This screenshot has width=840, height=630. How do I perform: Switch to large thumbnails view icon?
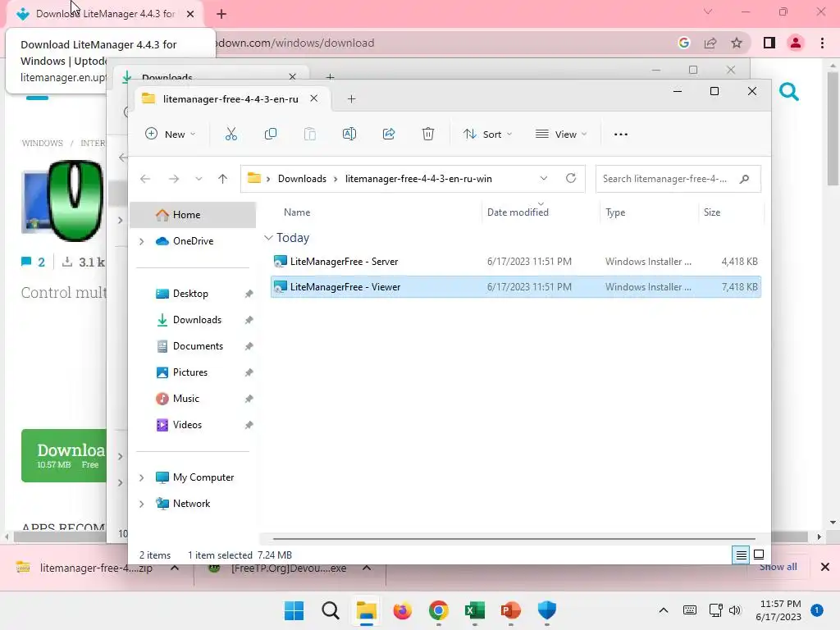[759, 555]
